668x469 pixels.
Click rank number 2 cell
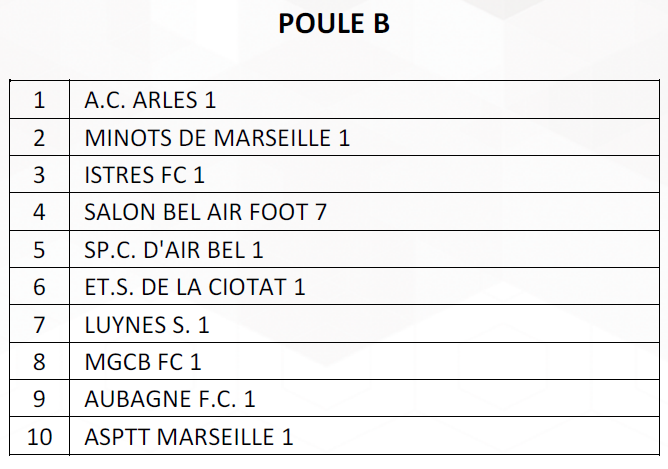[x=39, y=137]
